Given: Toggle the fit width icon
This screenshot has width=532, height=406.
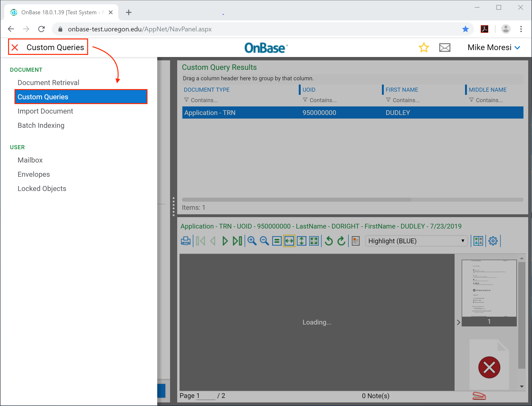Looking at the screenshot, I should coord(289,241).
